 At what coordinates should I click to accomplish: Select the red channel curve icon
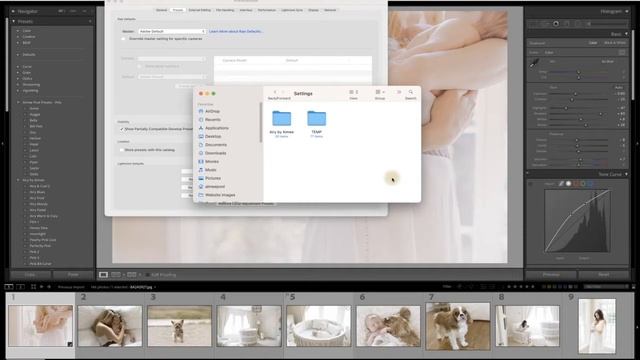coord(576,184)
